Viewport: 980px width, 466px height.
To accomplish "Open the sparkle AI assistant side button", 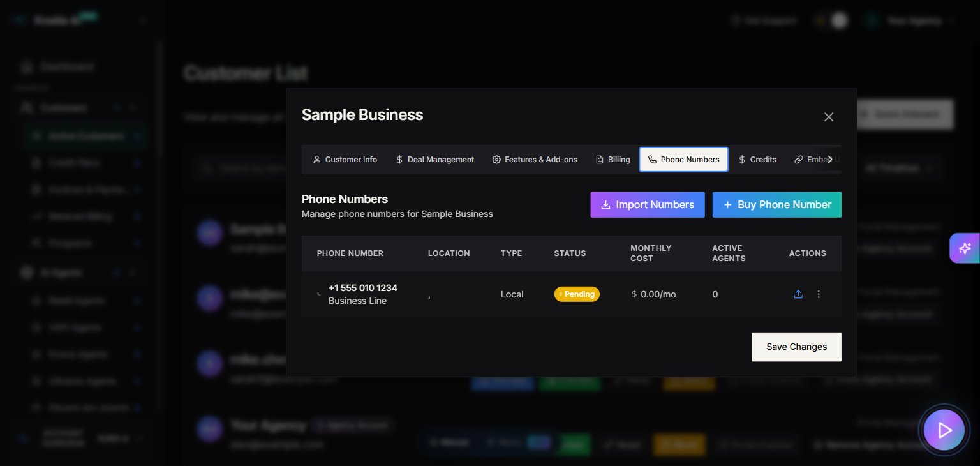I will click(x=965, y=248).
